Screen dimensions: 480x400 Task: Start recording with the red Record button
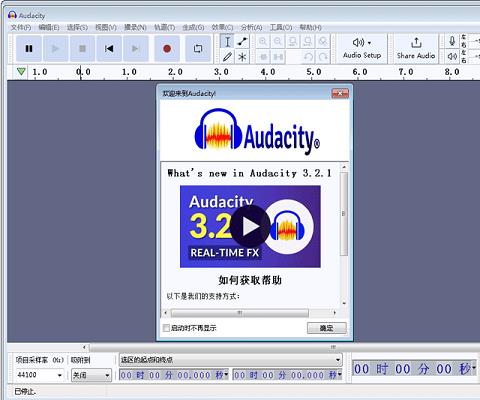coord(167,49)
